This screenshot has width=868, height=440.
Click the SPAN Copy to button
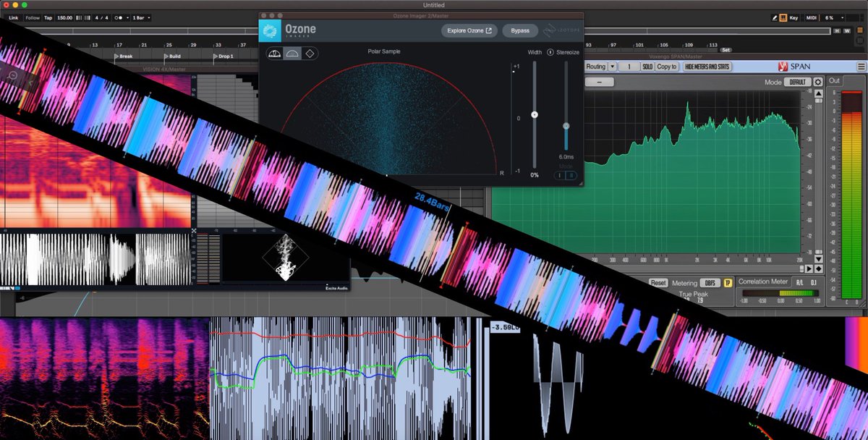pyautogui.click(x=666, y=67)
